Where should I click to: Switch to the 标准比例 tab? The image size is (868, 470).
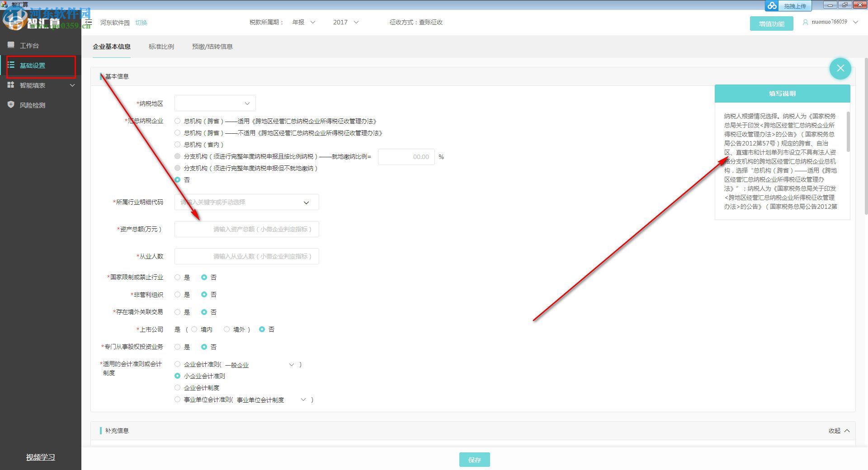click(161, 46)
